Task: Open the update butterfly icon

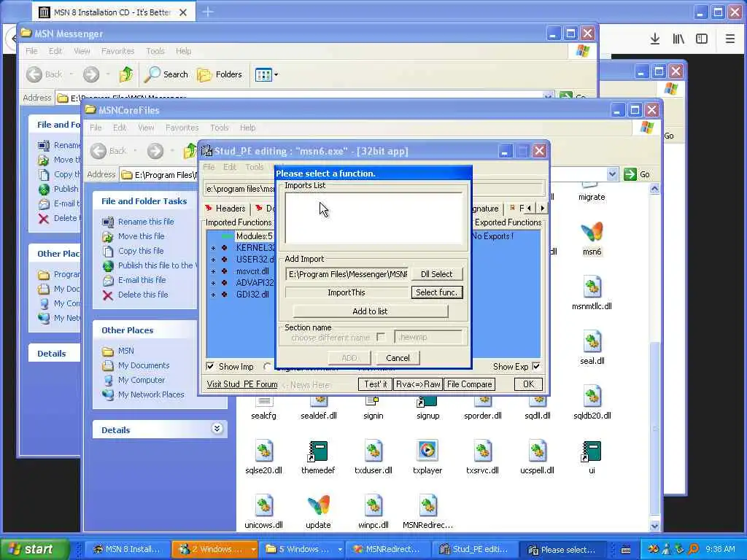Action: tap(318, 506)
